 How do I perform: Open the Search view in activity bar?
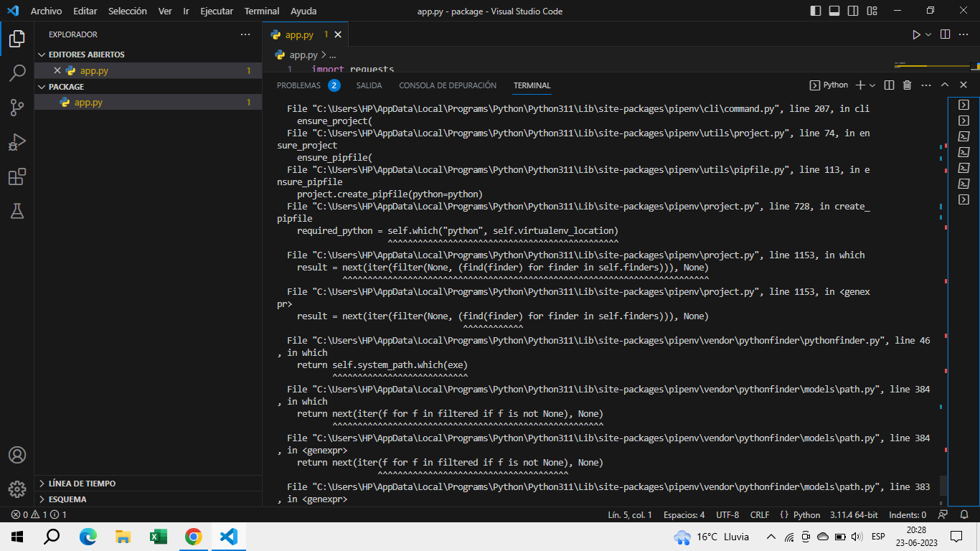point(17,73)
